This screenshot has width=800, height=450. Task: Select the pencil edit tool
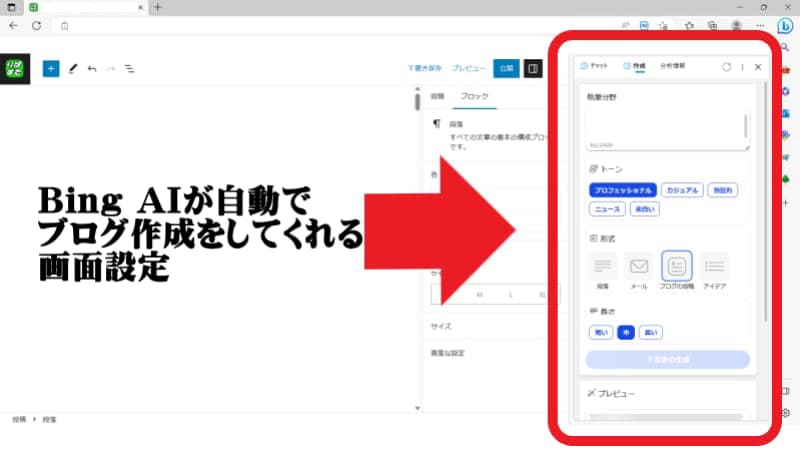pyautogui.click(x=73, y=68)
